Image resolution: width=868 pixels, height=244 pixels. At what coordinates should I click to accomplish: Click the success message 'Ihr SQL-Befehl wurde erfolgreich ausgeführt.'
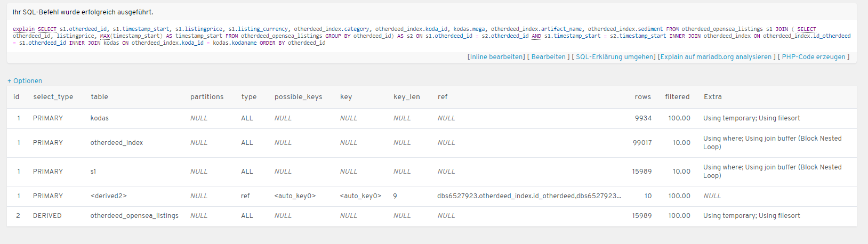coord(83,12)
